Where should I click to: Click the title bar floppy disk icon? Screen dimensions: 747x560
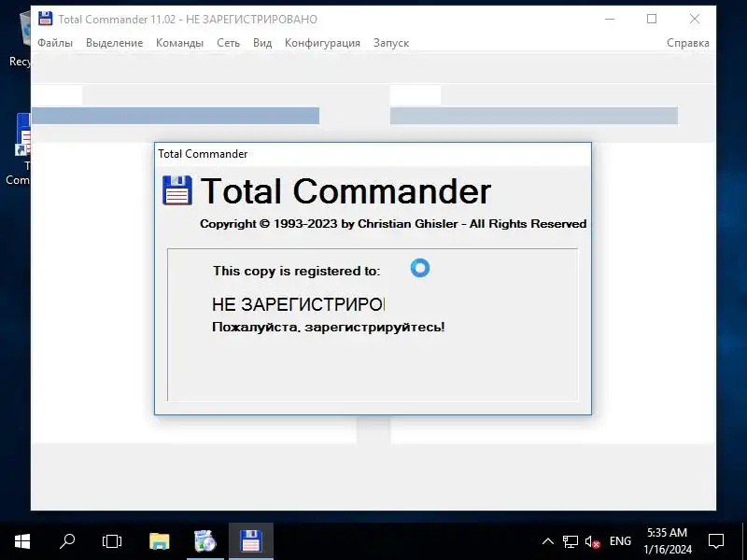click(x=45, y=19)
